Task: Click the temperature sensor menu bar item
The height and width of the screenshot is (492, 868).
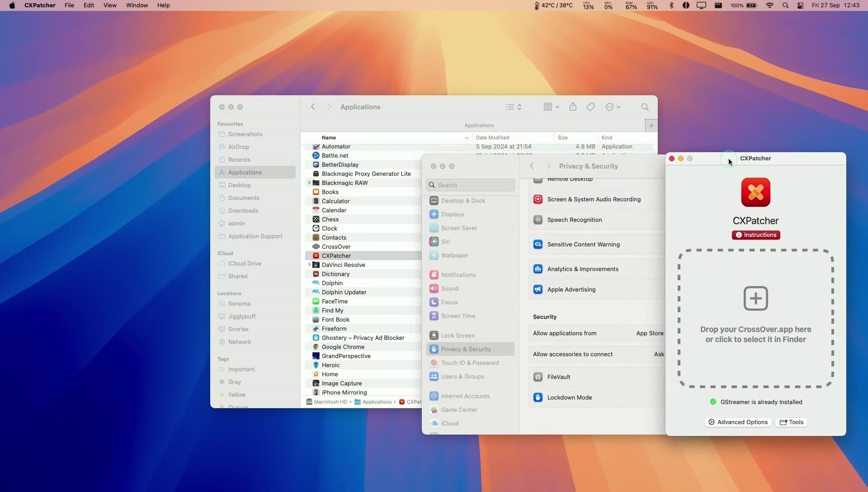Action: tap(553, 5)
